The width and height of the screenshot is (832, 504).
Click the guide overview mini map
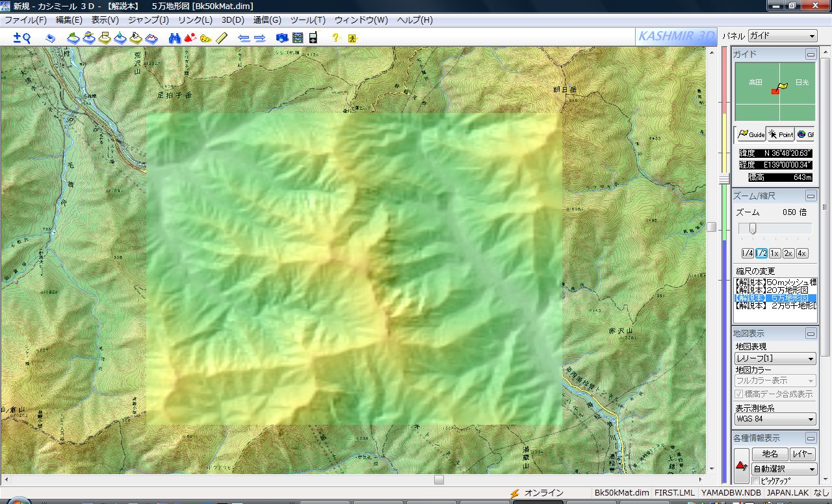pyautogui.click(x=775, y=92)
